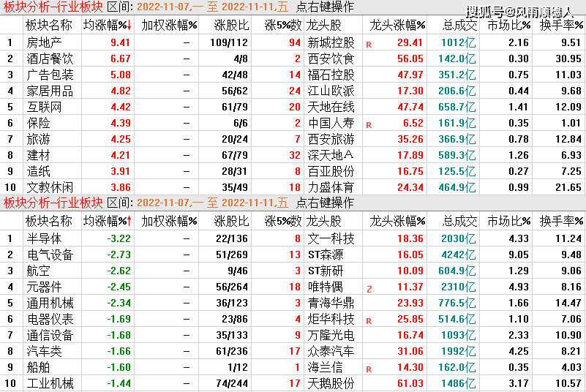Sort top table by 换手率% column

pos(561,26)
